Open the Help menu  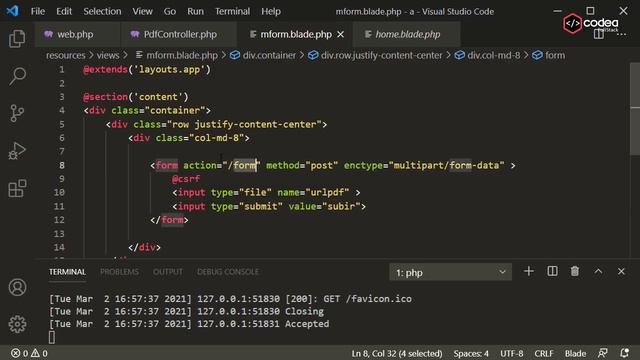(271, 11)
